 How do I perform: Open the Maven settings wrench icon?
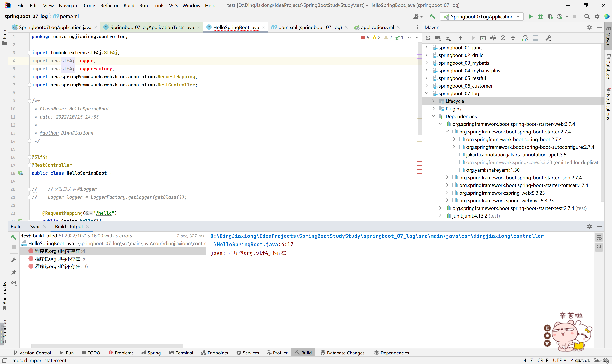(548, 38)
